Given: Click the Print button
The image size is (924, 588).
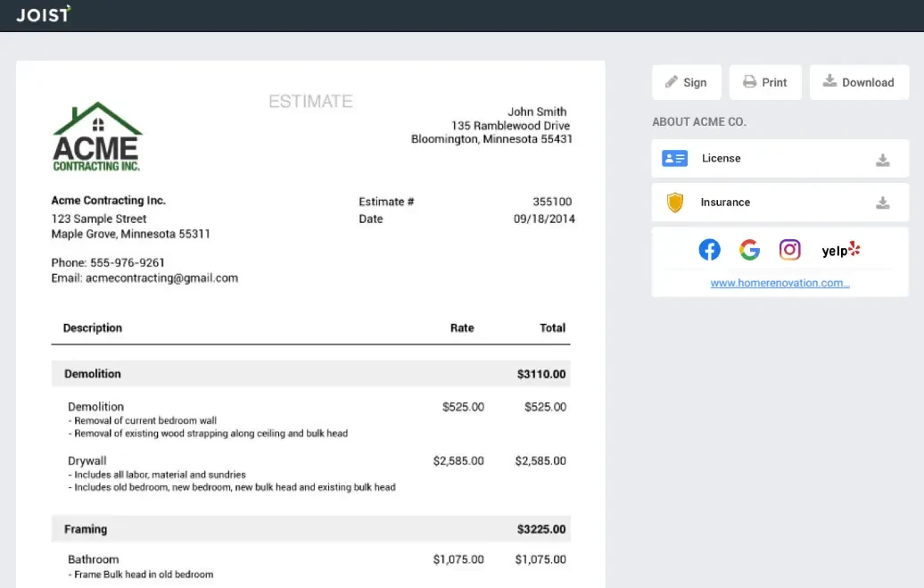Looking at the screenshot, I should pyautogui.click(x=765, y=82).
